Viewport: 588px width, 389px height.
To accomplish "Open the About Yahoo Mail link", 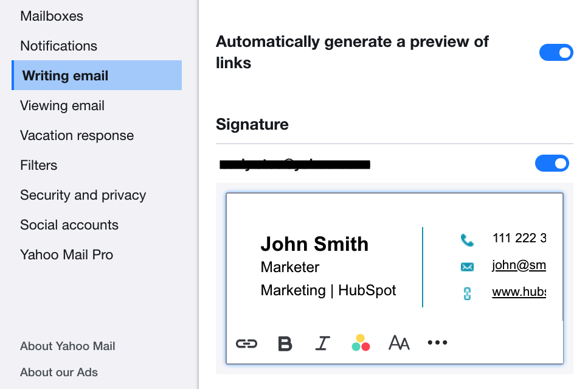I will [67, 346].
